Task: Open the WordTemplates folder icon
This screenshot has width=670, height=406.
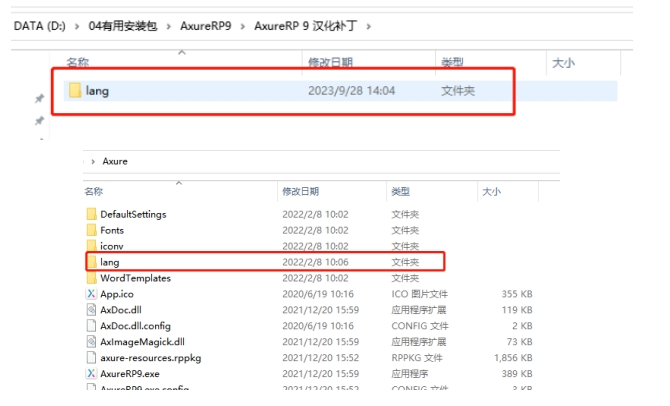Action: coord(91,278)
